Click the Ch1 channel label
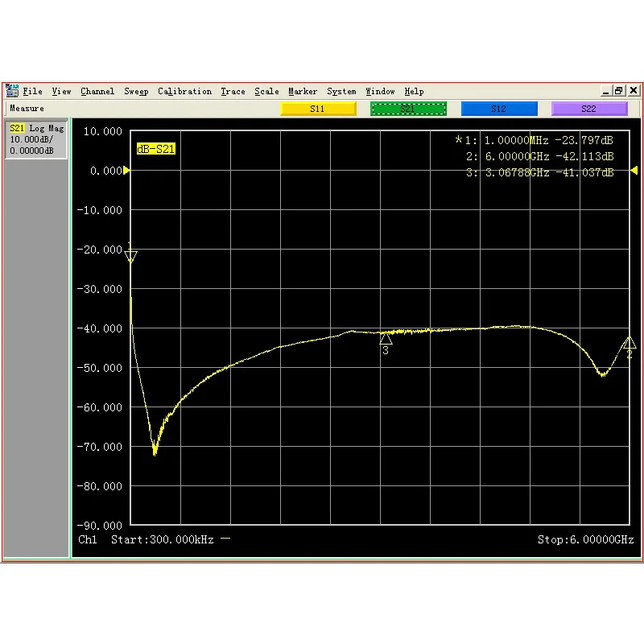The image size is (644, 644). pyautogui.click(x=88, y=539)
